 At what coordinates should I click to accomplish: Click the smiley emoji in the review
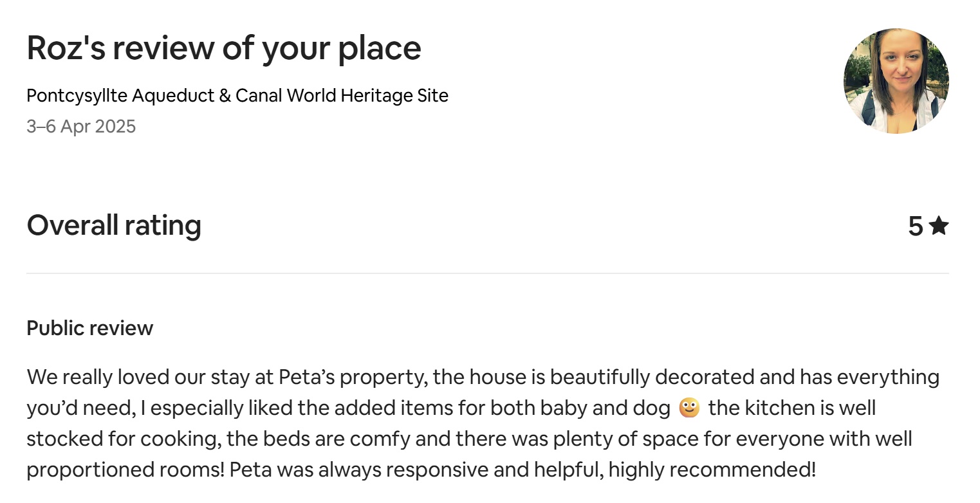pos(689,408)
